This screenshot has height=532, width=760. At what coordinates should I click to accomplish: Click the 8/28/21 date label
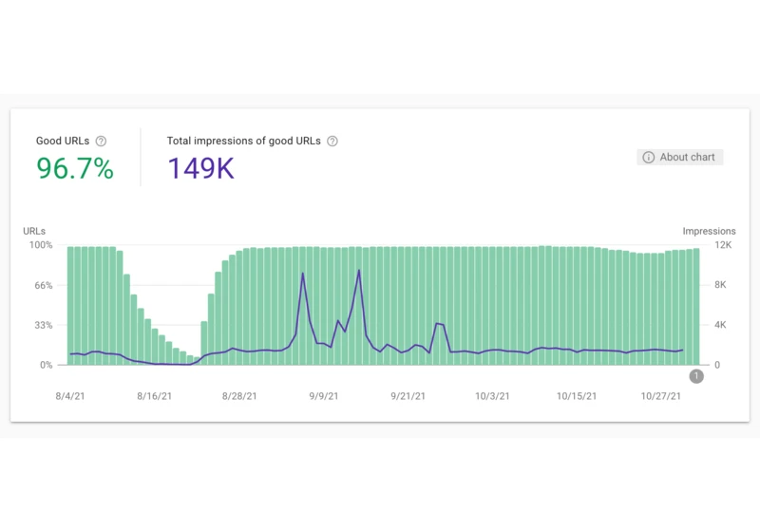pos(239,396)
